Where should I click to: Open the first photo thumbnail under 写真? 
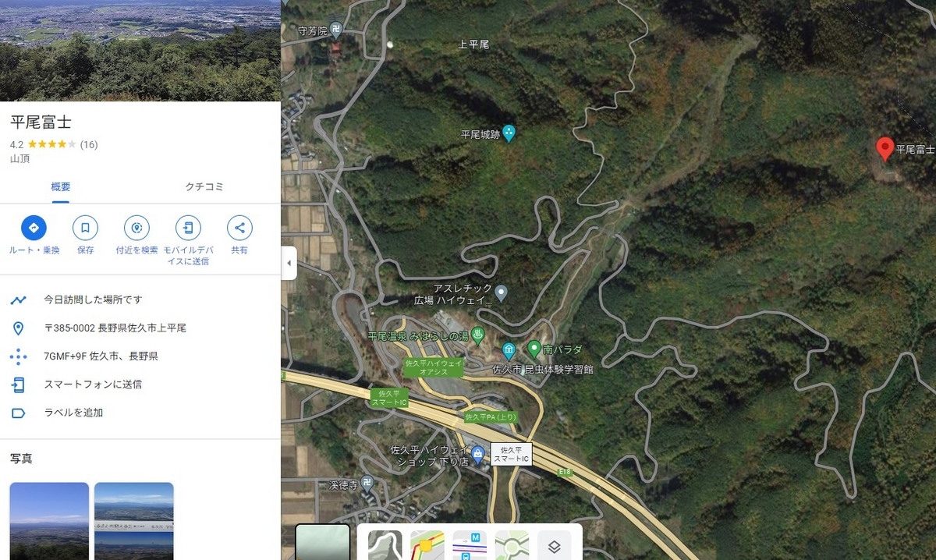coord(49,521)
